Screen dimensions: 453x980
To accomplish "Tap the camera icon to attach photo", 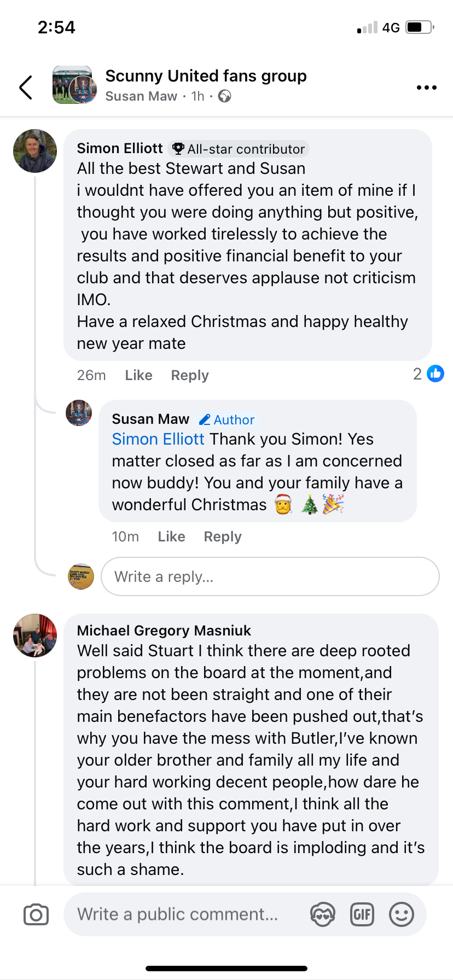I will tap(36, 914).
